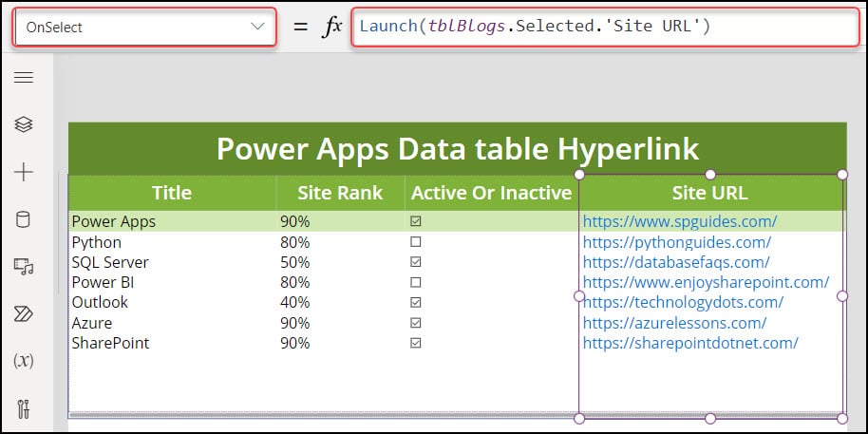
Task: Click the Site URL column header
Action: click(x=710, y=193)
